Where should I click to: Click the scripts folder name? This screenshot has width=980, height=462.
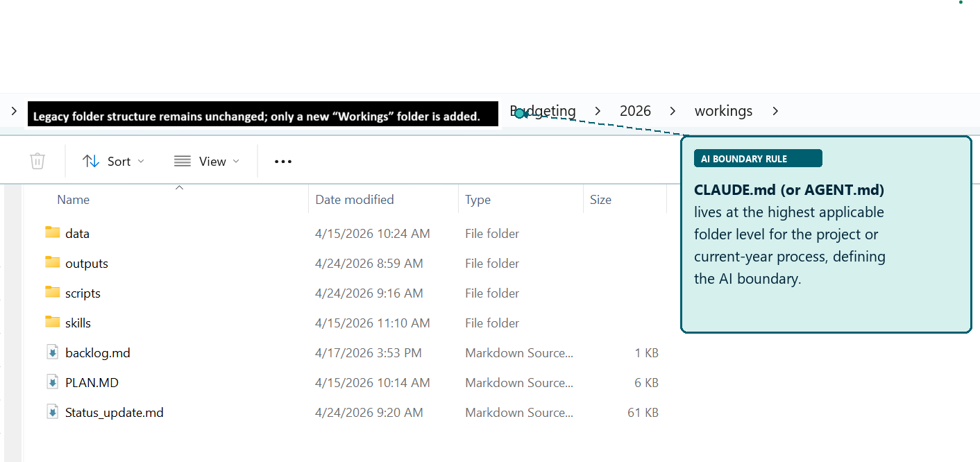(x=83, y=293)
